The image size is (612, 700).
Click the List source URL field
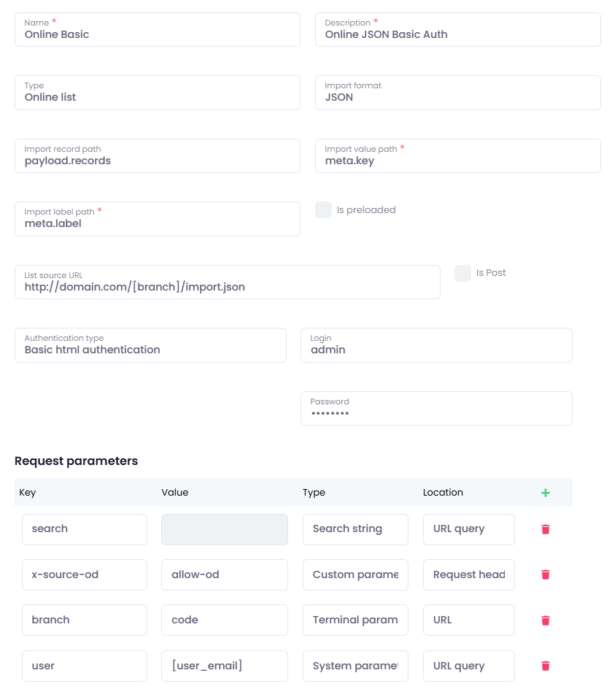(227, 282)
